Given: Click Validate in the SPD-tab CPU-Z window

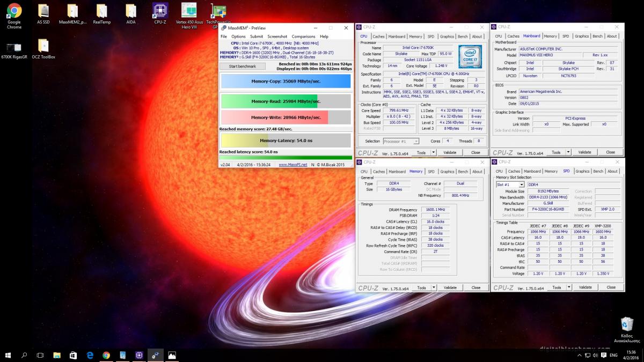Looking at the screenshot, I should [x=584, y=287].
